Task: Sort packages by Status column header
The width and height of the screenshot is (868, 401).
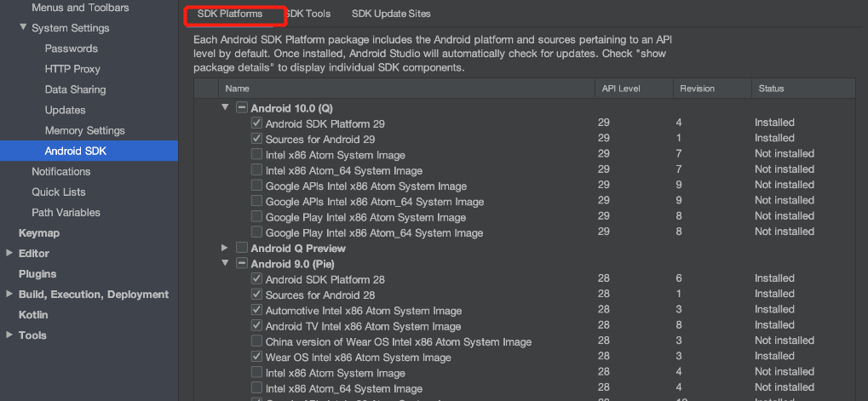Action: click(770, 89)
